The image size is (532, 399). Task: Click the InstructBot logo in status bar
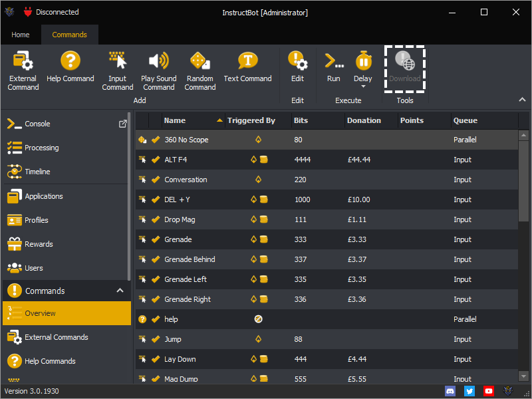click(508, 391)
